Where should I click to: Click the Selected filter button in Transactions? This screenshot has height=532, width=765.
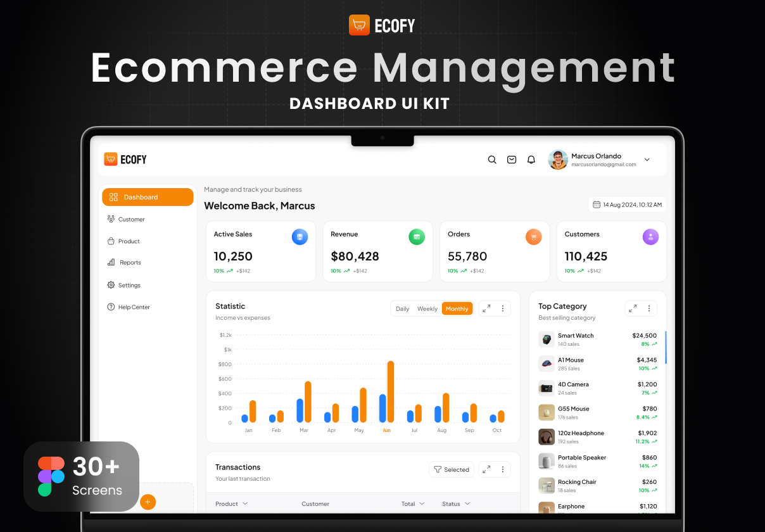coord(452,469)
